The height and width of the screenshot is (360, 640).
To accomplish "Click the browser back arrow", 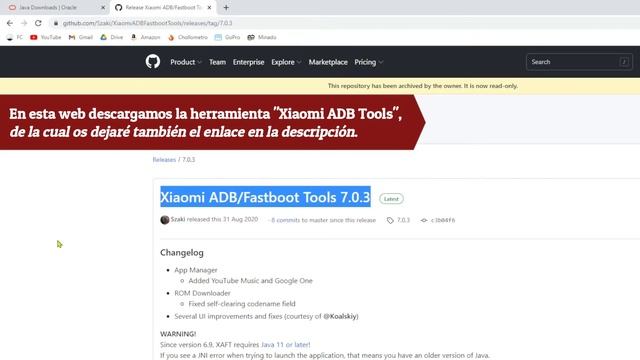I will 10,23.
